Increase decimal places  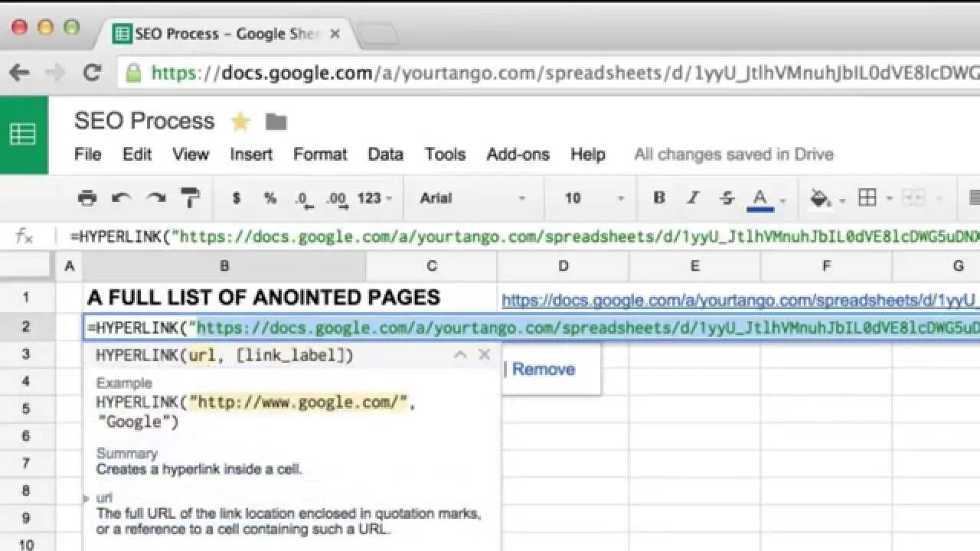pos(336,199)
